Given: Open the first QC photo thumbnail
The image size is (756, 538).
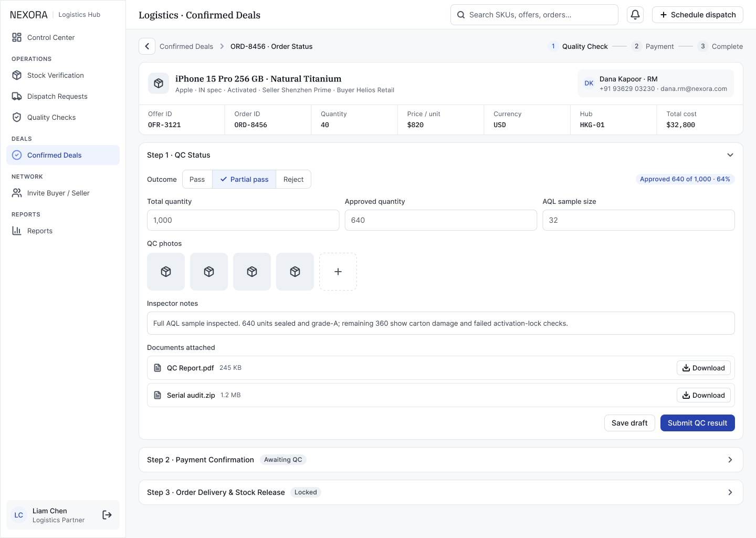Looking at the screenshot, I should [166, 272].
